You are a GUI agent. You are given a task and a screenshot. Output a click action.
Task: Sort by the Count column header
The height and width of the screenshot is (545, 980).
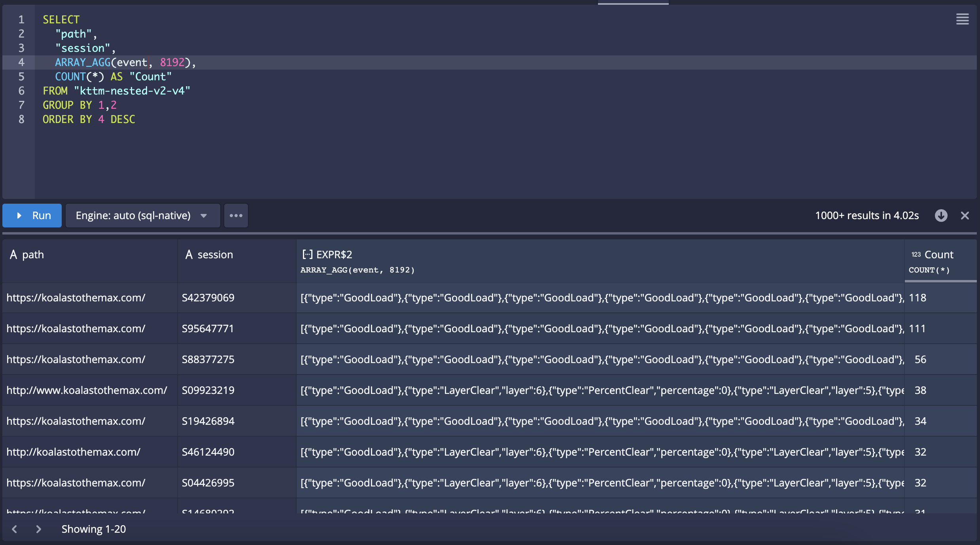point(939,255)
